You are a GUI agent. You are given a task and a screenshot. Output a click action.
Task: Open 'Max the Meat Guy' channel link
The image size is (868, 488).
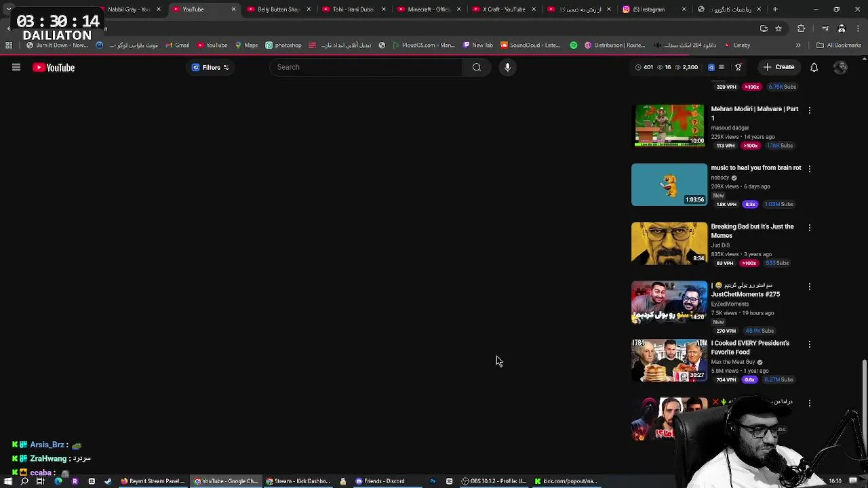point(733,362)
